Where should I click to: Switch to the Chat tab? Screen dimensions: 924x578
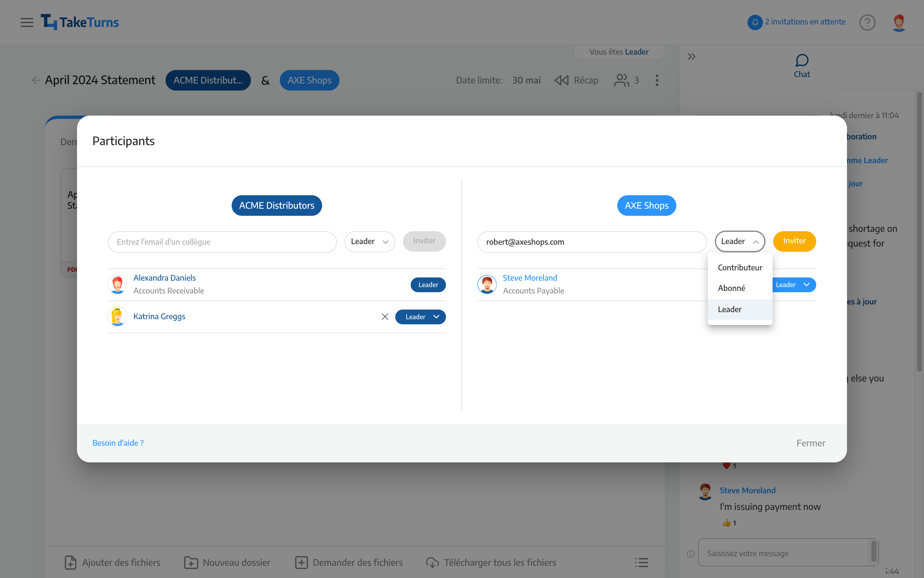[x=801, y=66]
